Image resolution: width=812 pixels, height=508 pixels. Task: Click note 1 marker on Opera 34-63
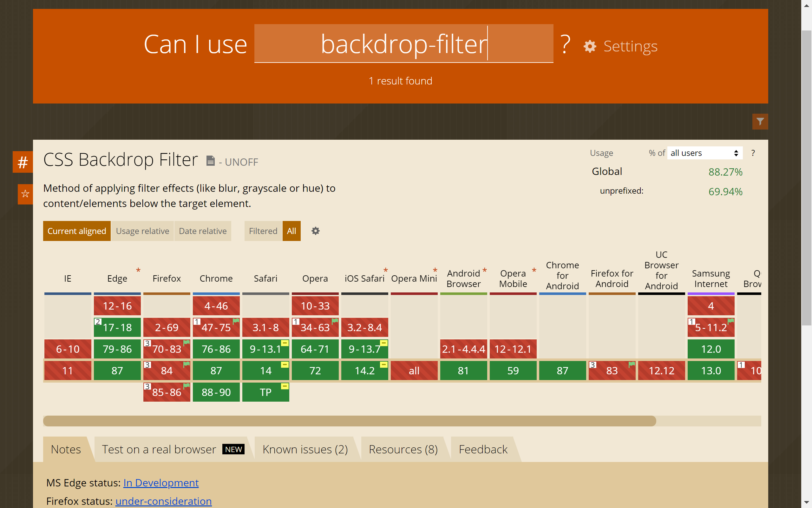pos(296,322)
